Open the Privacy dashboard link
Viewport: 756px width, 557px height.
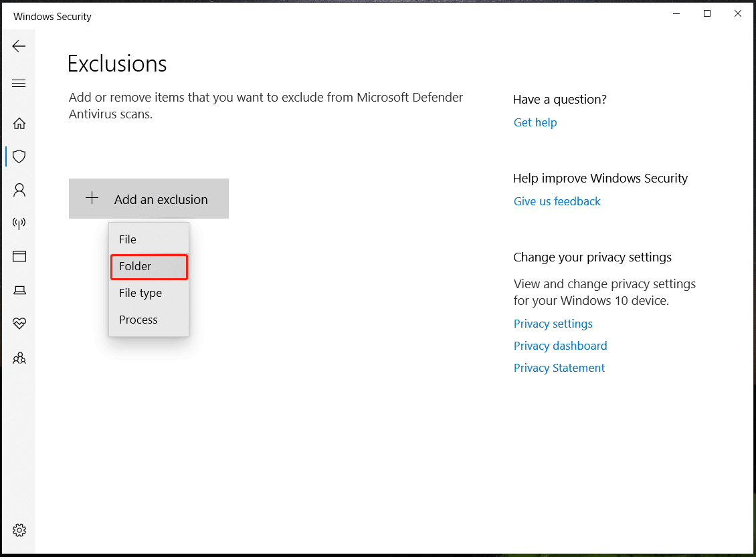[560, 346]
